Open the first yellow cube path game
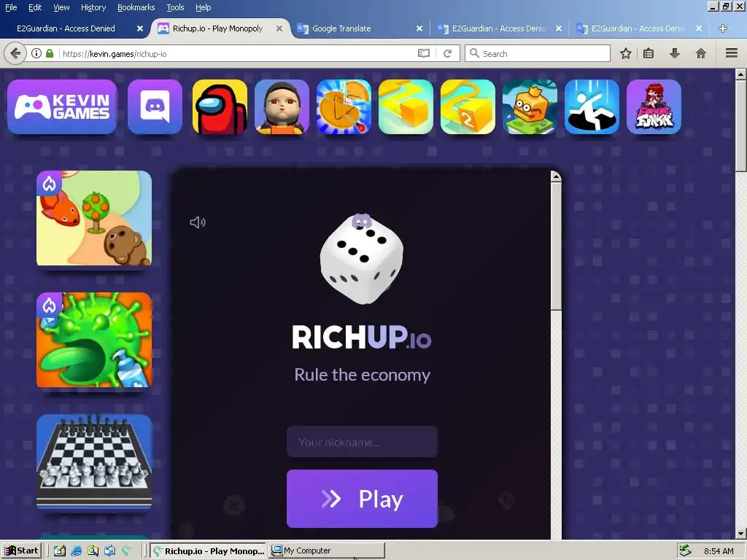Viewport: 747px width, 560px height. [406, 106]
